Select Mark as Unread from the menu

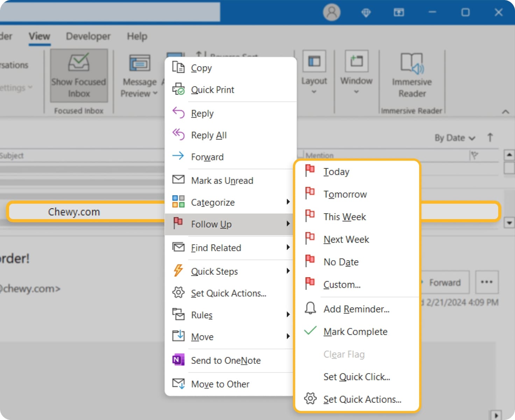(222, 180)
